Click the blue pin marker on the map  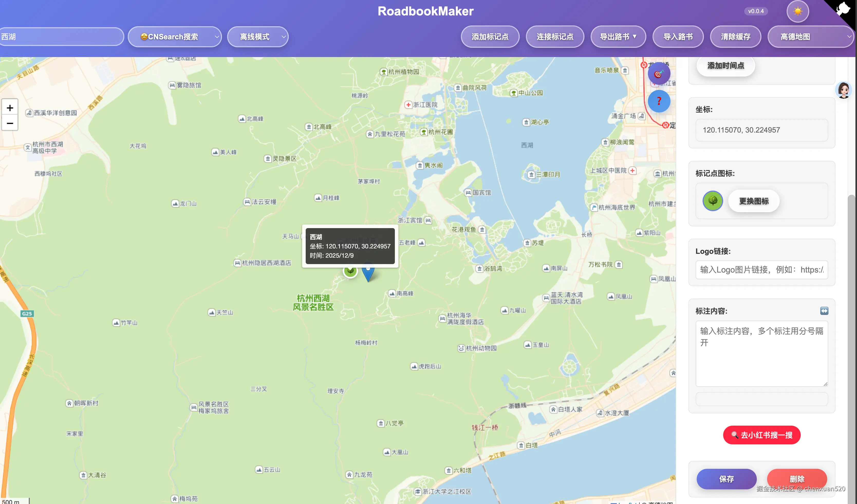click(x=368, y=273)
